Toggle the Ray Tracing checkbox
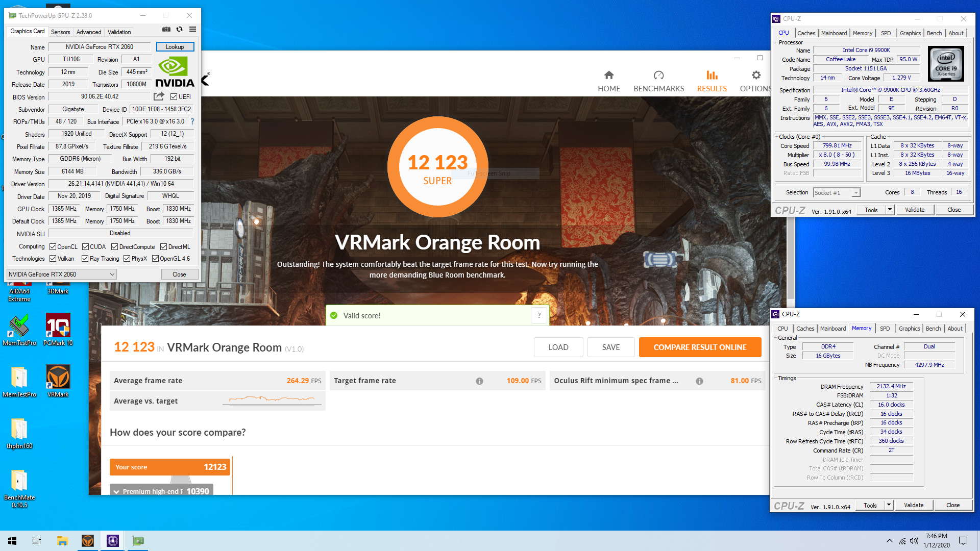Screen dimensions: 980x551 pos(85,259)
